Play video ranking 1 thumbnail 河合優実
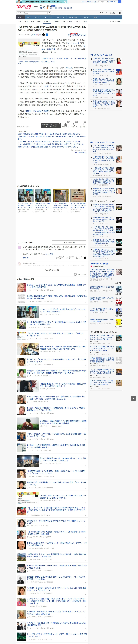Viewport: 138px width, 644px height. tap(119, 207)
